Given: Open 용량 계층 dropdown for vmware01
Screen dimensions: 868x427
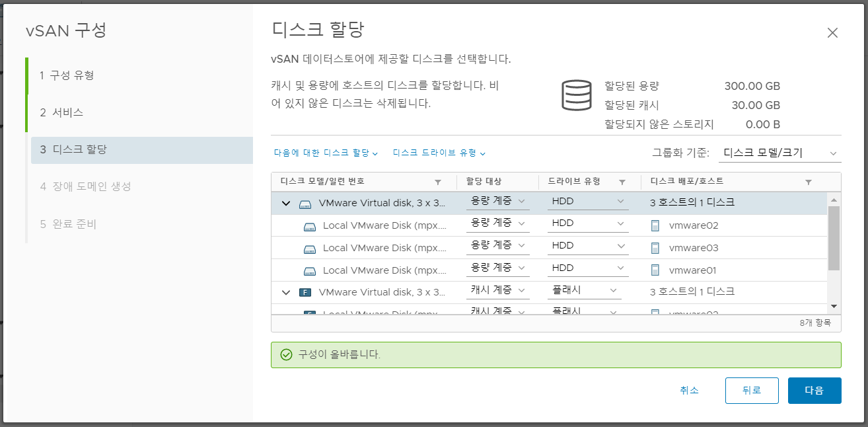Looking at the screenshot, I should tap(497, 268).
